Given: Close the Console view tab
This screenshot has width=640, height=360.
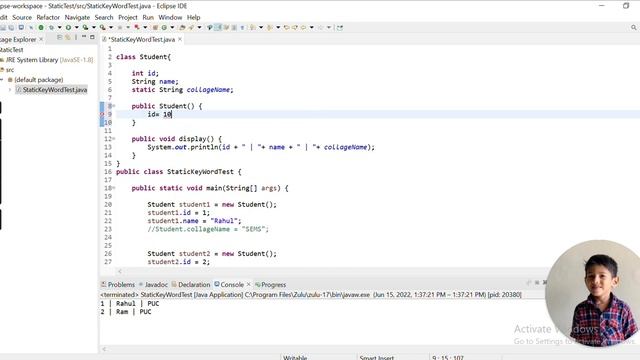Looking at the screenshot, I should (248, 284).
